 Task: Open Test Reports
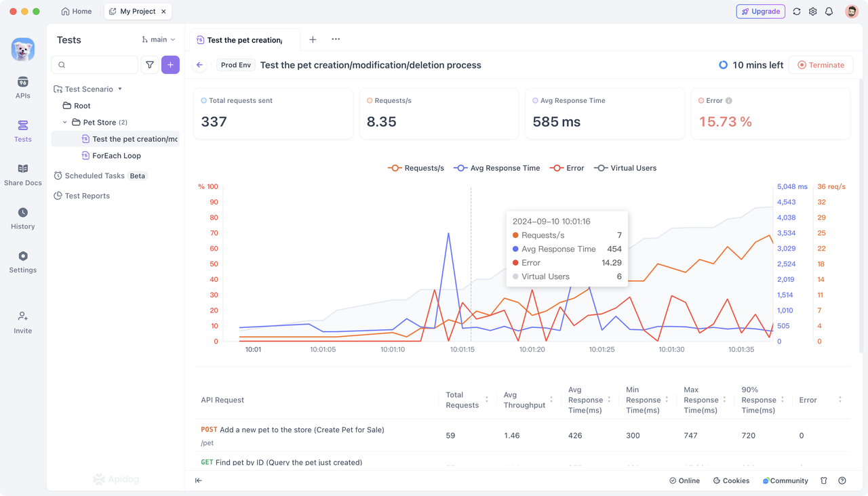(81, 196)
